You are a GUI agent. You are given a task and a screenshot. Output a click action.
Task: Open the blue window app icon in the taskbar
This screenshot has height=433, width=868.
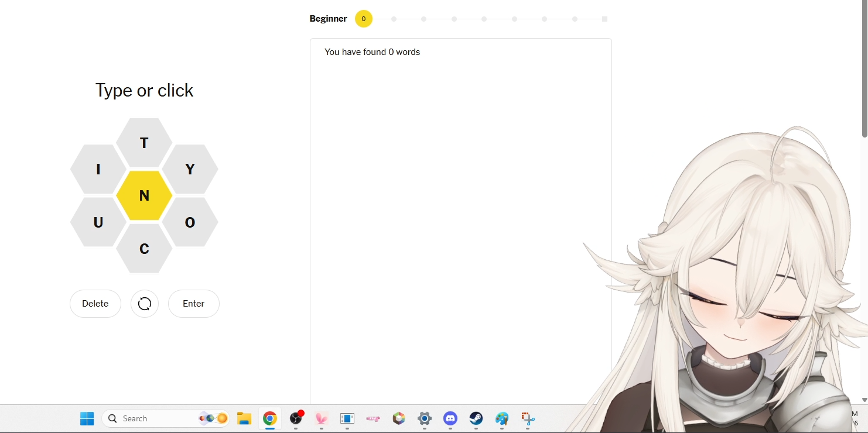(x=347, y=418)
